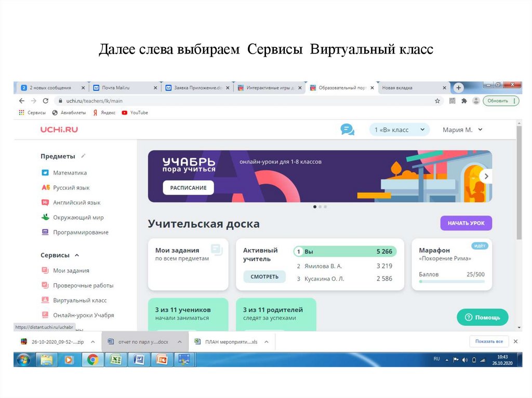Reload the page

click(46, 101)
